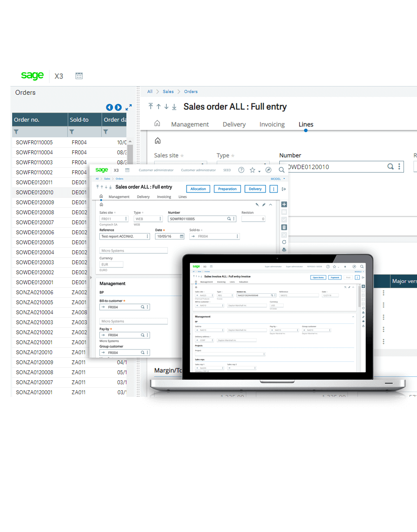Open actions menu in background Number field
Viewport: 417px width, 532px height.
point(399,166)
